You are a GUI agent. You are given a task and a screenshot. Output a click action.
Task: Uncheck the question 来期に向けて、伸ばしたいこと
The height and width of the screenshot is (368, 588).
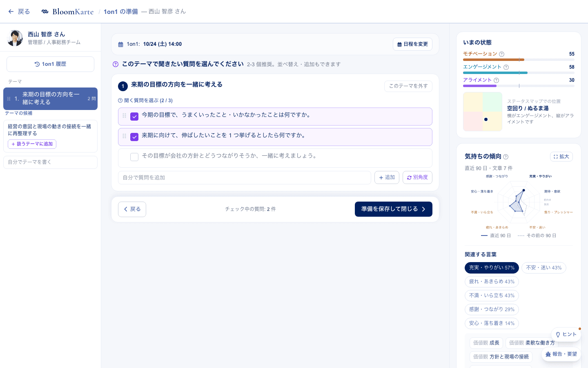click(134, 137)
